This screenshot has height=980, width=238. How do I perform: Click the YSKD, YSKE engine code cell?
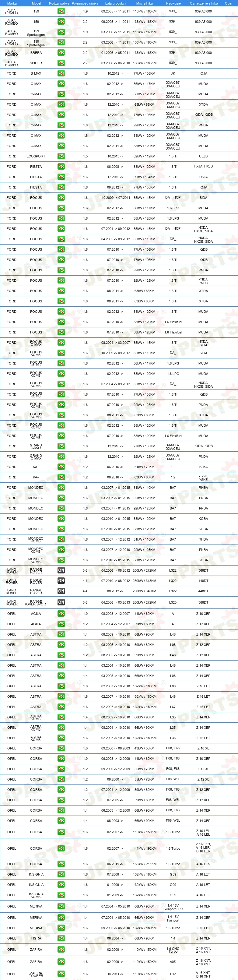(x=203, y=478)
